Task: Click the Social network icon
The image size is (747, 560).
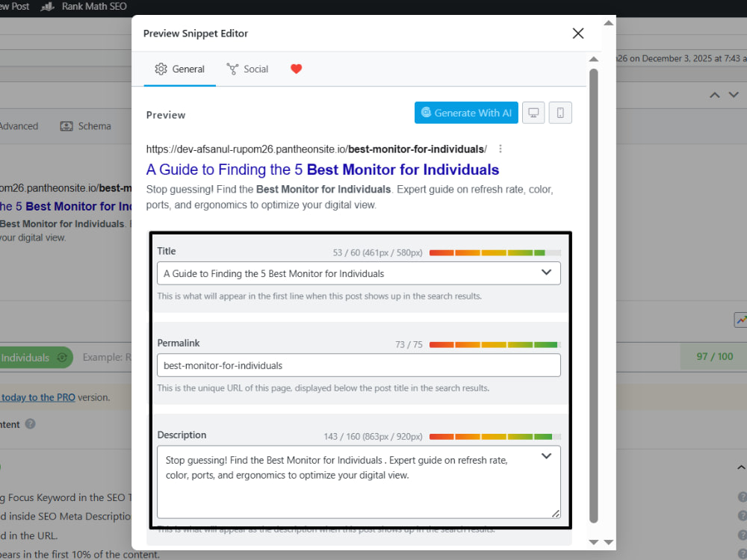Action: pyautogui.click(x=232, y=69)
